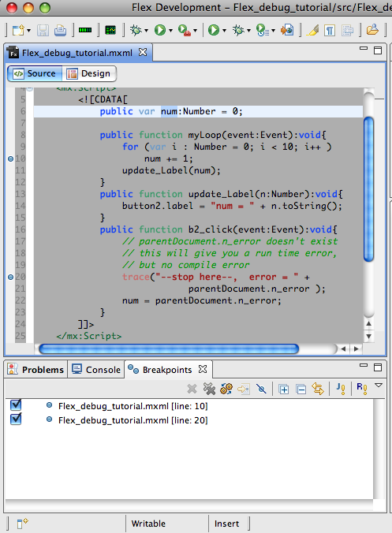Minimize the editor pane
The height and width of the screenshot is (533, 392).
(x=364, y=48)
